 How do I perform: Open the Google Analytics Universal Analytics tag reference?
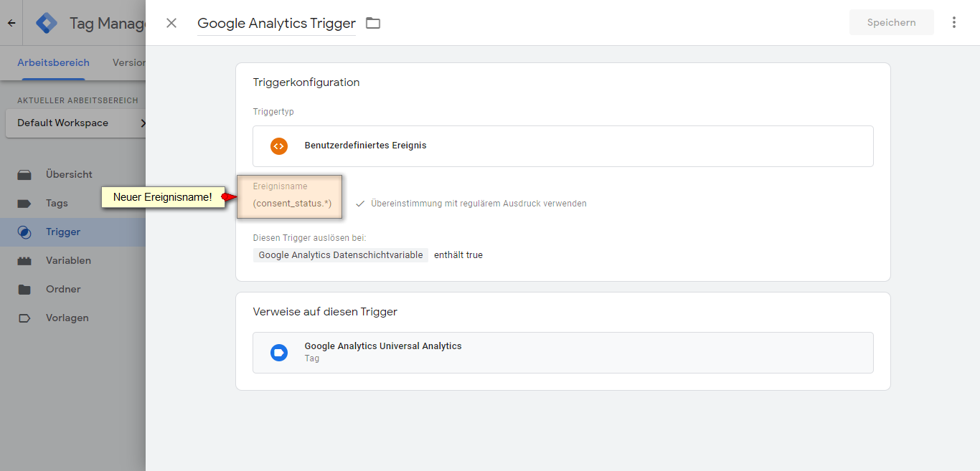click(x=563, y=353)
